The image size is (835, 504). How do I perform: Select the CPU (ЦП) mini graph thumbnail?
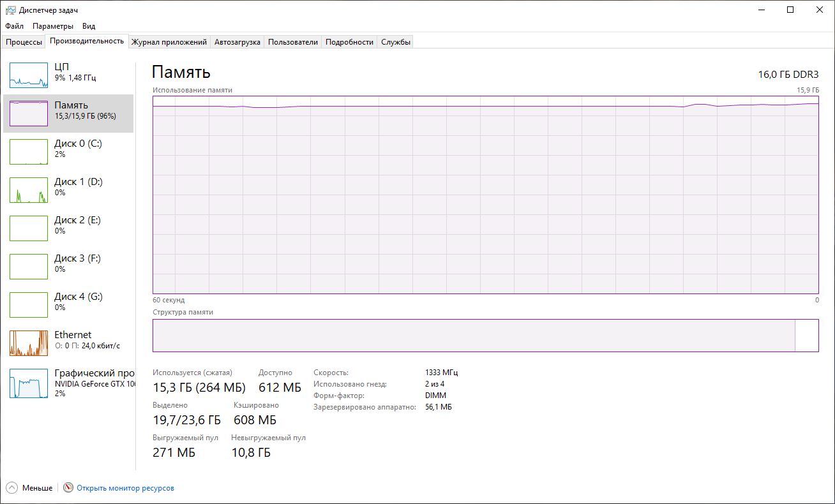click(29, 75)
